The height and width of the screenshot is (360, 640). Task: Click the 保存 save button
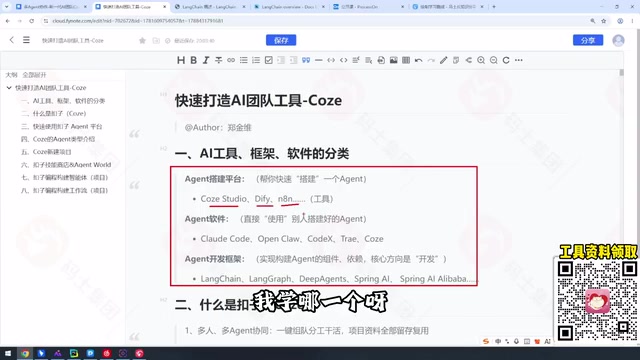[281, 40]
